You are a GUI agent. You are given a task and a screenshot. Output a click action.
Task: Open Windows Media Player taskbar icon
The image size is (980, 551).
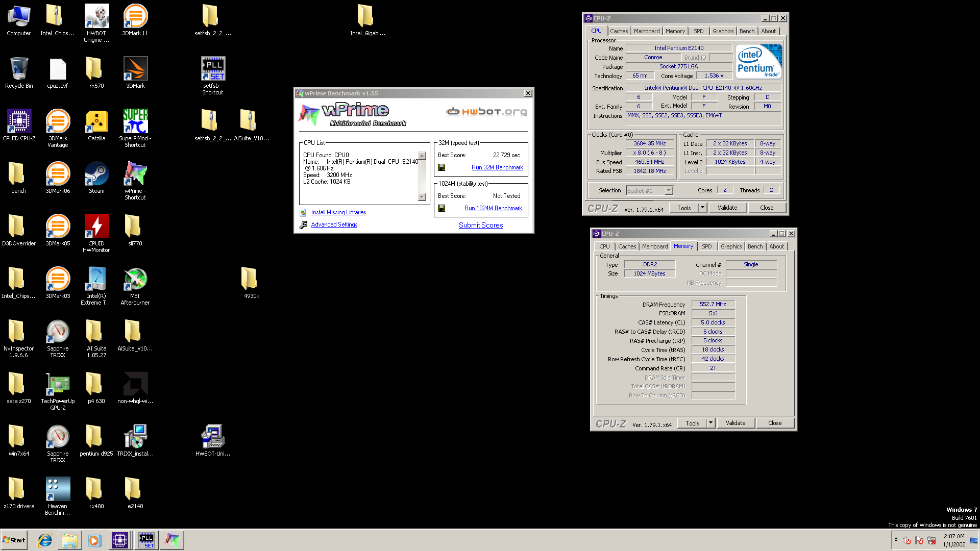[94, 540]
